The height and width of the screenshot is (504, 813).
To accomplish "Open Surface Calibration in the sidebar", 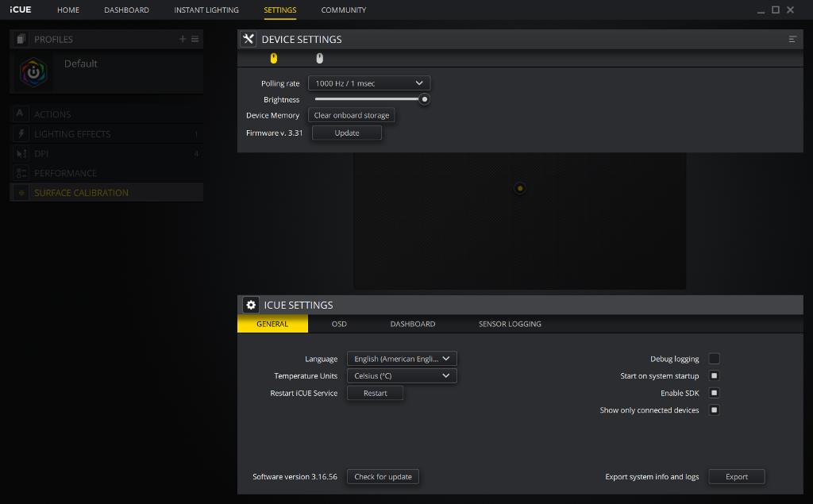I will tap(81, 193).
